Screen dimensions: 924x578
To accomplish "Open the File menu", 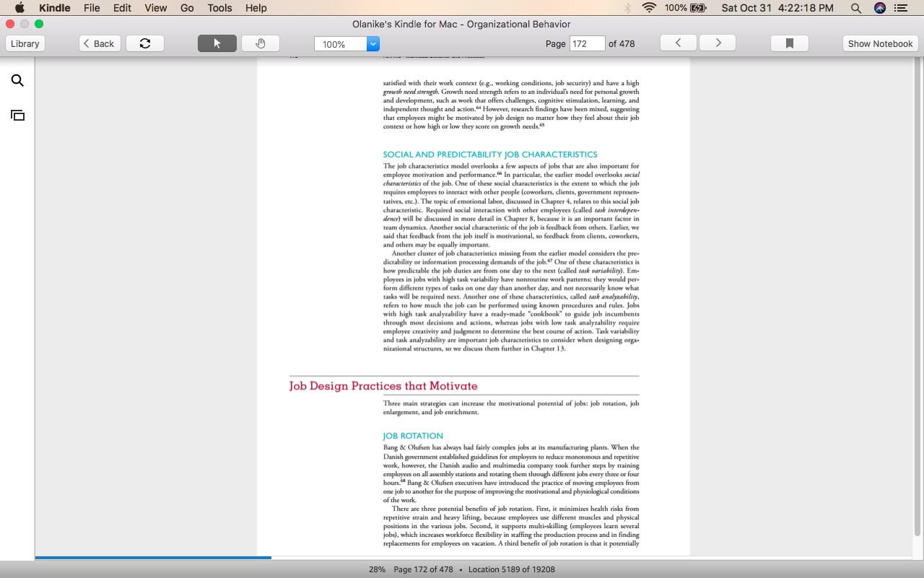I will (x=92, y=8).
